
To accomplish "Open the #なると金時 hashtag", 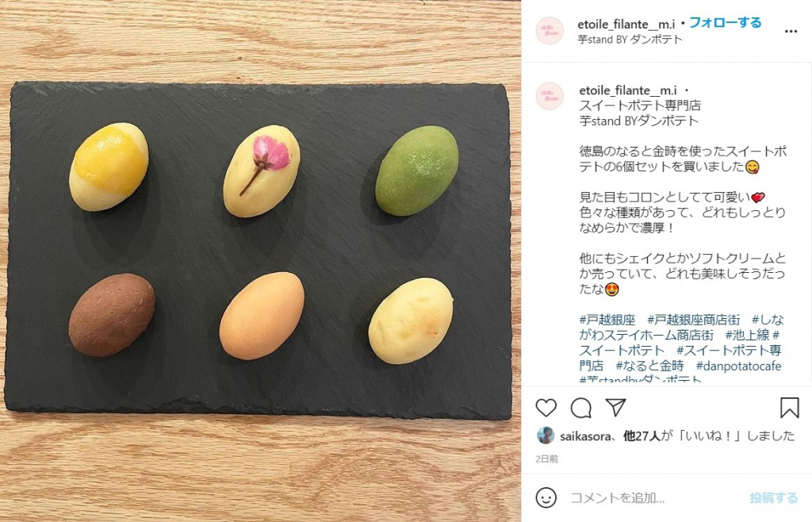I will point(650,367).
